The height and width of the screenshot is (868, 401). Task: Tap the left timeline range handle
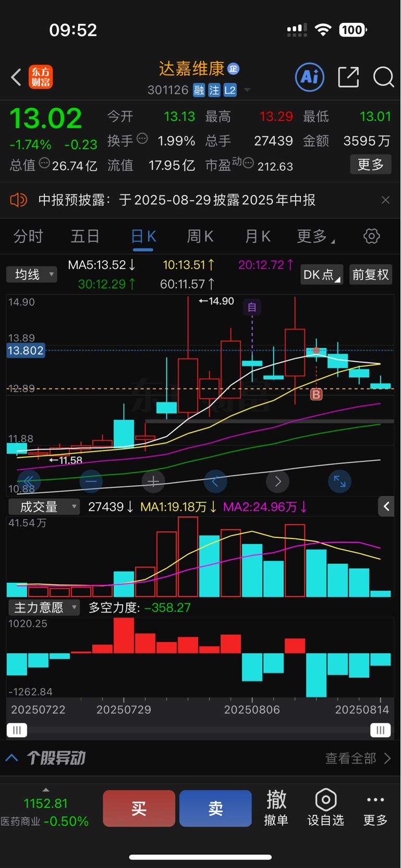(x=17, y=730)
